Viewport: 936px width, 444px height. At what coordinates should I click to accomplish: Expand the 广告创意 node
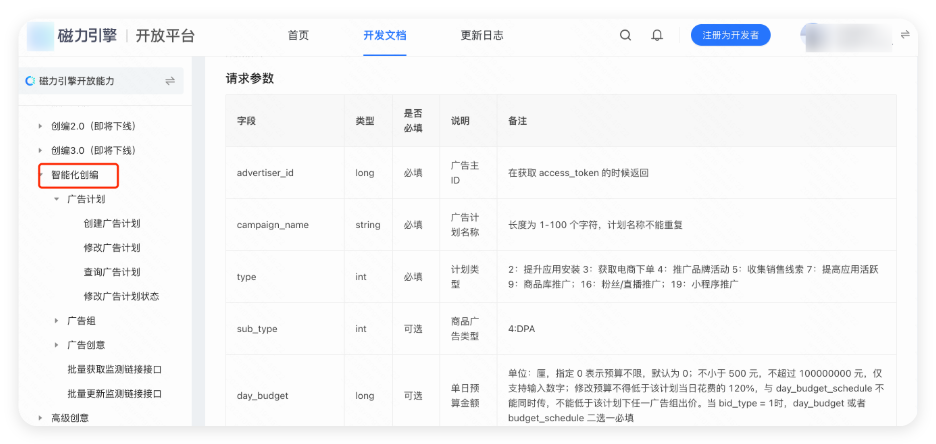pos(57,345)
